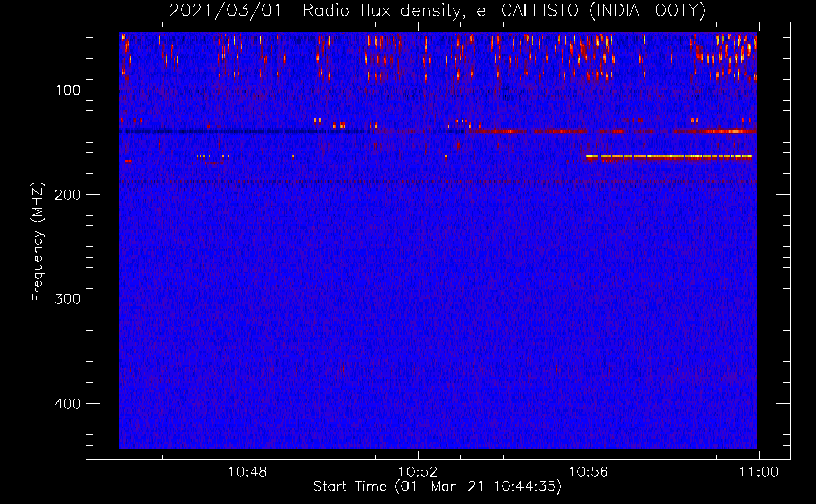
Task: Click the 400 frequency tick label
Action: point(68,404)
